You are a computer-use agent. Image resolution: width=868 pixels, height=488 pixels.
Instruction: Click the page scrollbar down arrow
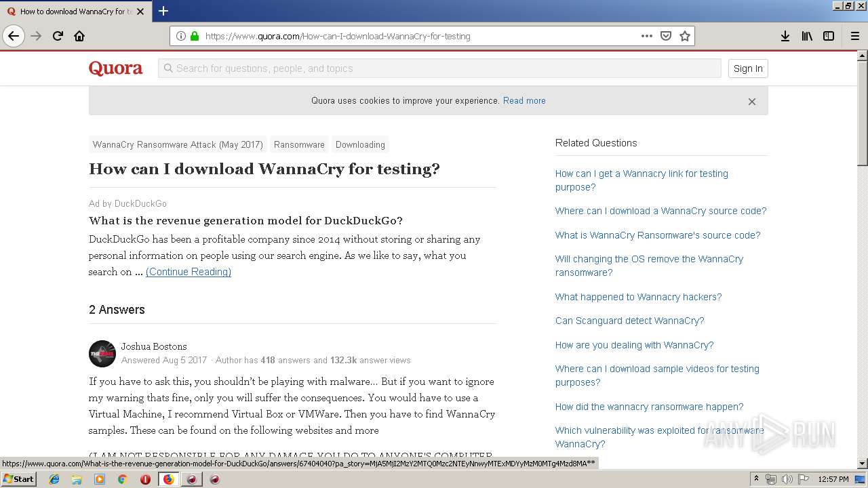pos(862,464)
